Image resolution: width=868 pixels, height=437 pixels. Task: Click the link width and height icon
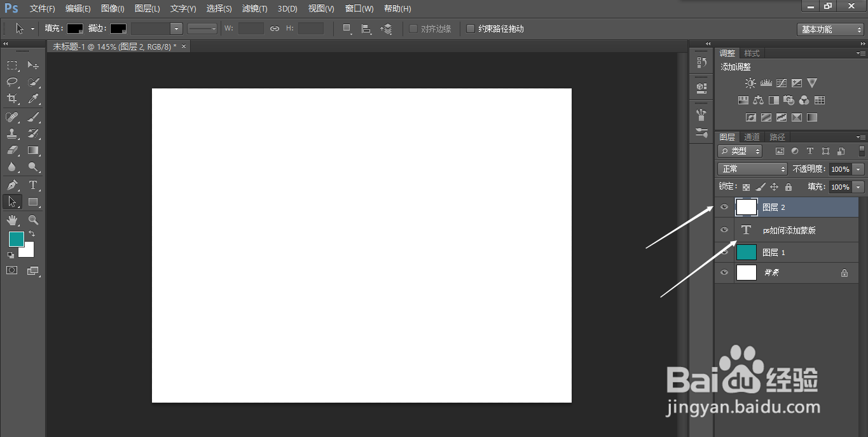tap(275, 29)
